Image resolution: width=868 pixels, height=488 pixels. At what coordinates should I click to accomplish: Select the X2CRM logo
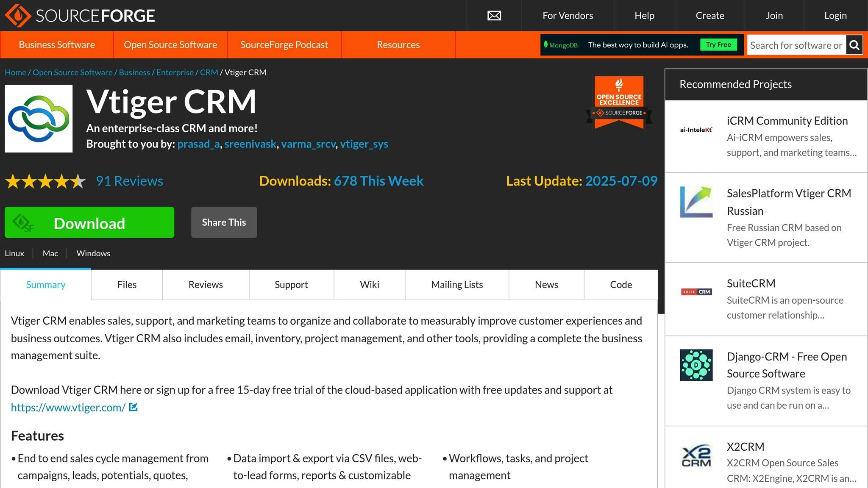697,455
